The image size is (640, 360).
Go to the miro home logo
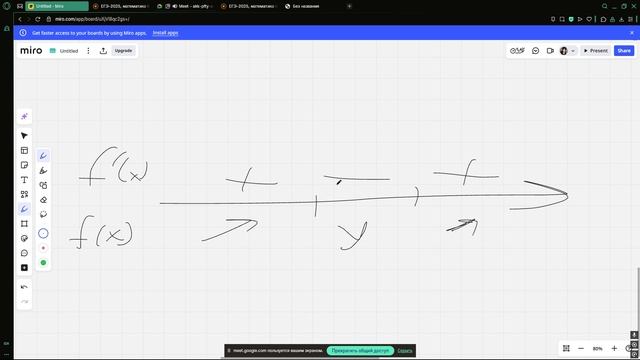pyautogui.click(x=31, y=50)
